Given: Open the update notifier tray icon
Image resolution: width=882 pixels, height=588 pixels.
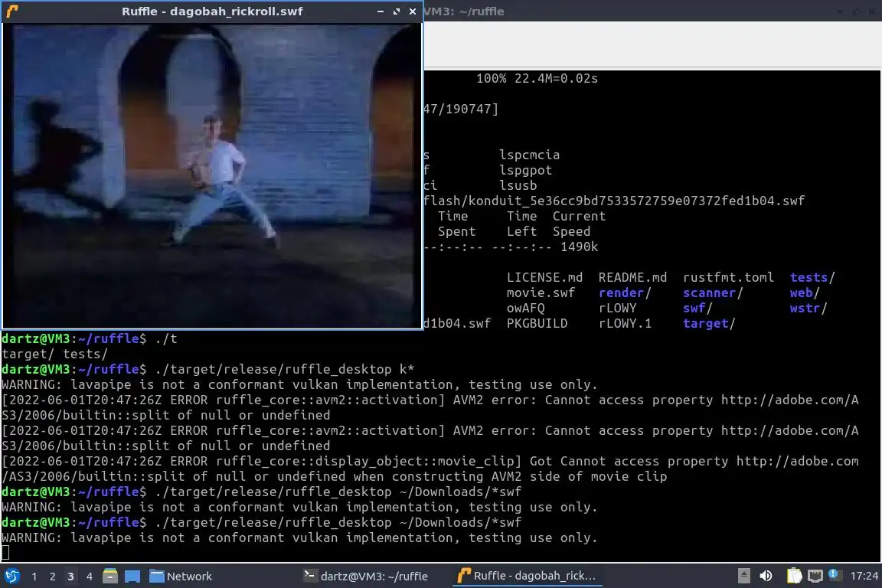Looking at the screenshot, I should click(835, 574).
